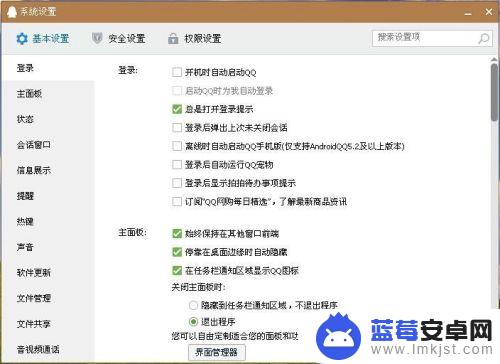Enable 登录后弹出上次未关闭会话
500x364 pixels.
pos(177,128)
